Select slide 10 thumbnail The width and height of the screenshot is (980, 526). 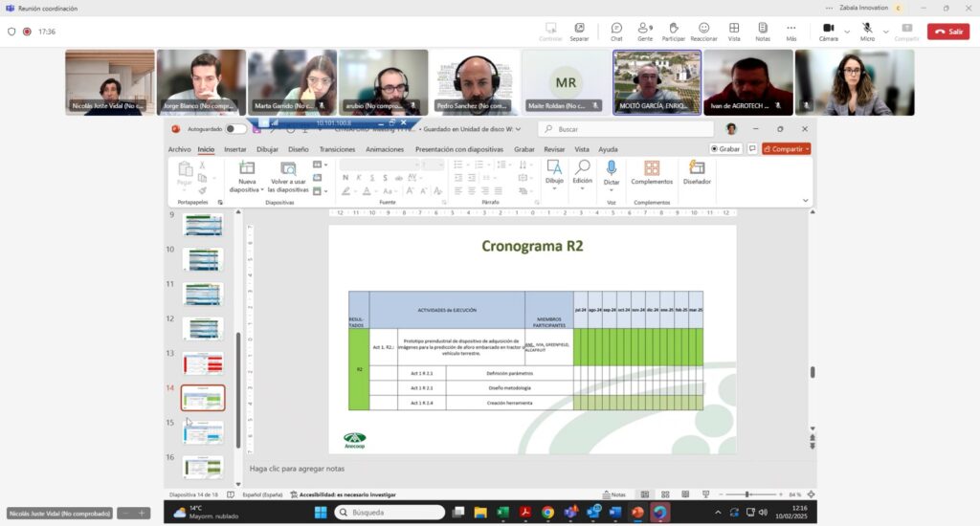tap(203, 259)
